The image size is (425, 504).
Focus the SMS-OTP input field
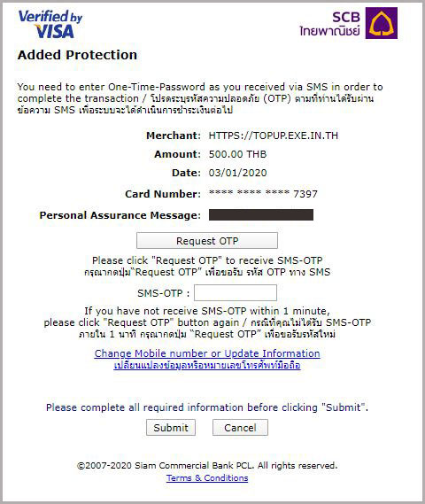236,293
